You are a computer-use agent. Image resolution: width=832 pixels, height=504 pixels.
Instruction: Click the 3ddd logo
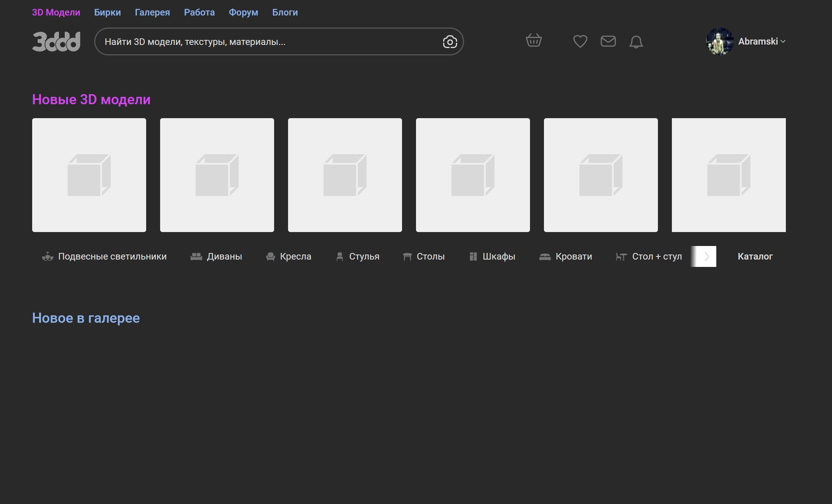coord(56,41)
